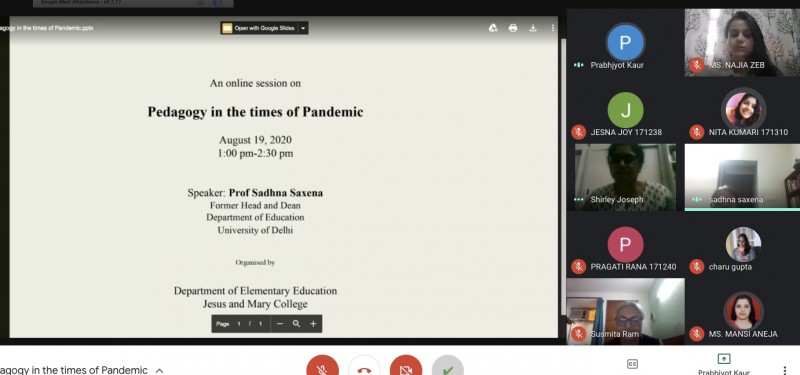
Task: Click the current page number field
Action: 239,324
